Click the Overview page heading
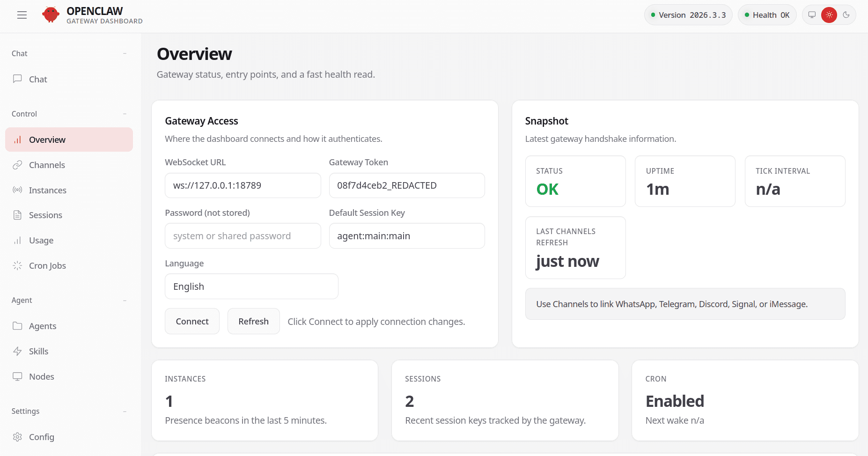Screen dimensions: 868x456 click(194, 54)
